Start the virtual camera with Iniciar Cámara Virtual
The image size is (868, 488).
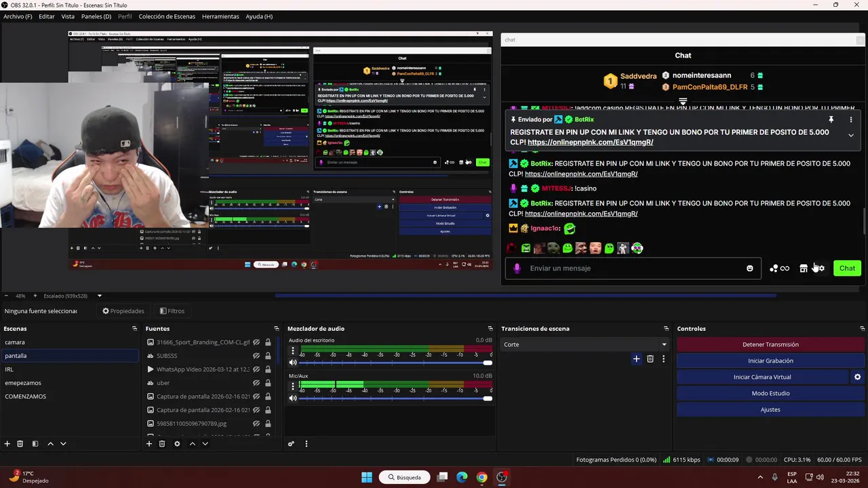pyautogui.click(x=762, y=377)
